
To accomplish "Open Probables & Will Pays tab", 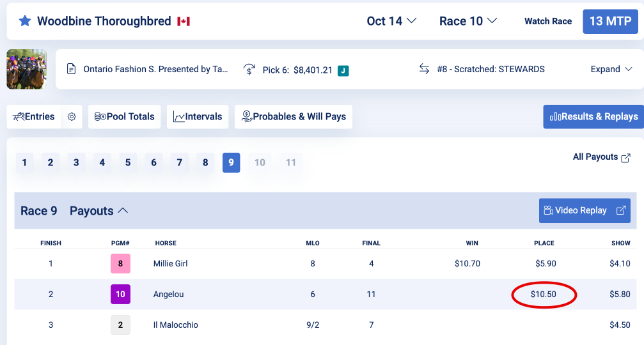I will [x=294, y=116].
